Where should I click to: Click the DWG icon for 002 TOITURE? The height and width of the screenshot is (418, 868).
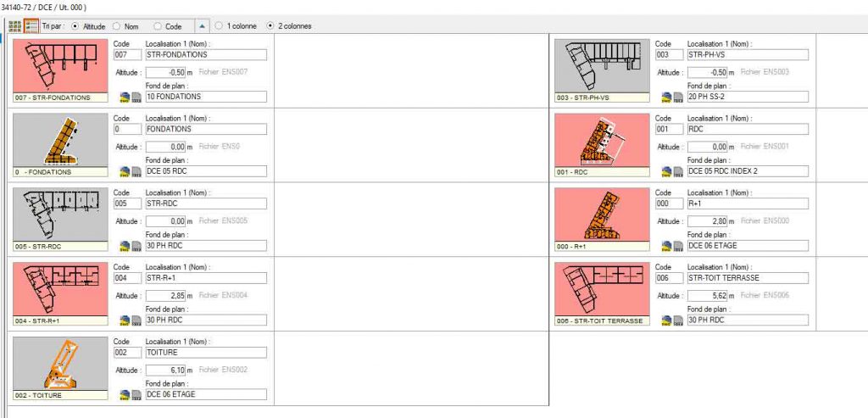(x=124, y=394)
